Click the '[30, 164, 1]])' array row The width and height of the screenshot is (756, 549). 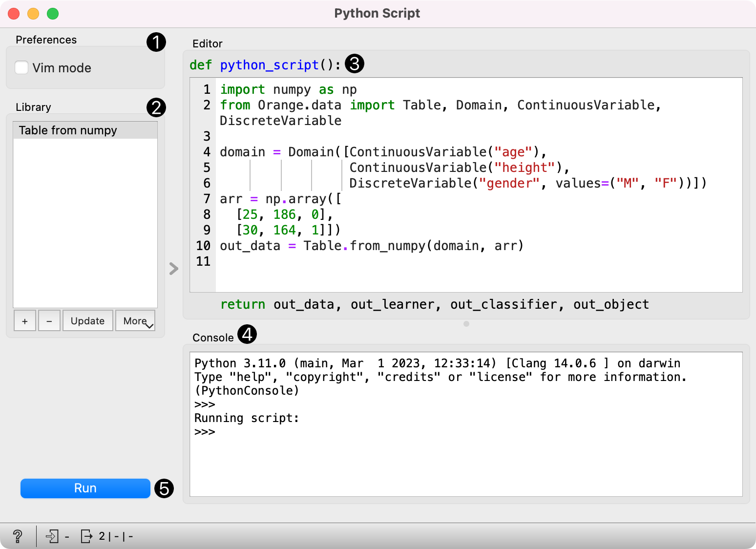[x=288, y=231]
